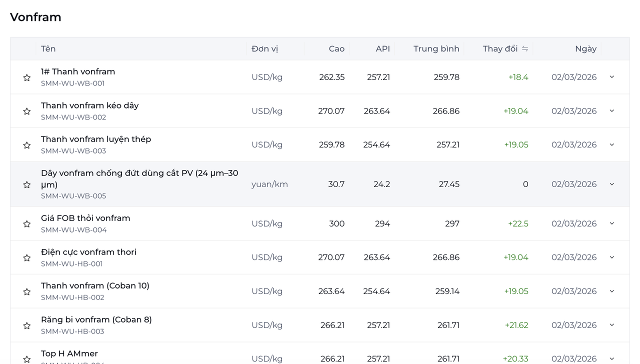This screenshot has width=640, height=364.
Task: Click the high price 262.35
Action: click(x=332, y=77)
